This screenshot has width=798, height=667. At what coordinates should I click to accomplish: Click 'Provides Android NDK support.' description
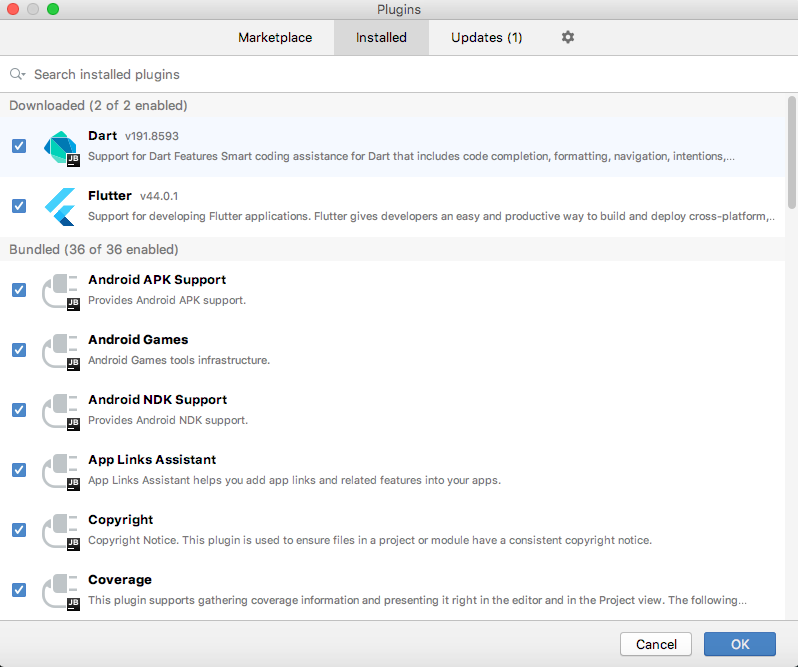point(168,420)
